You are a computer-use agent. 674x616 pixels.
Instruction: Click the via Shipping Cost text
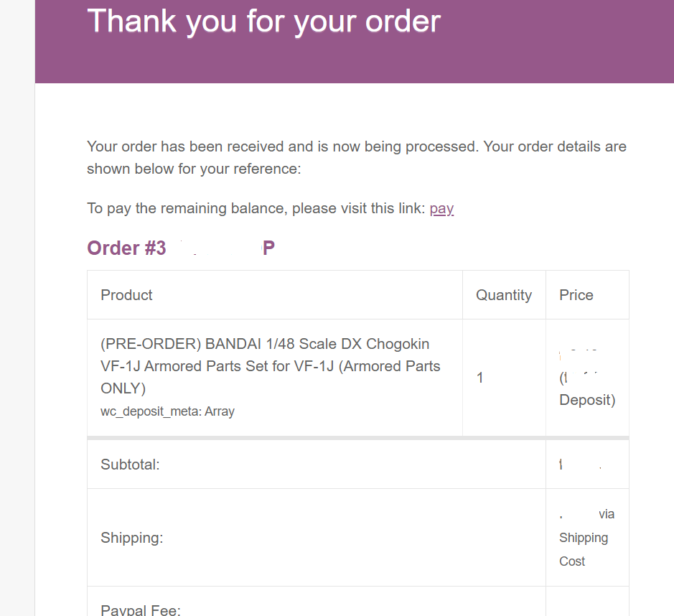coord(587,538)
